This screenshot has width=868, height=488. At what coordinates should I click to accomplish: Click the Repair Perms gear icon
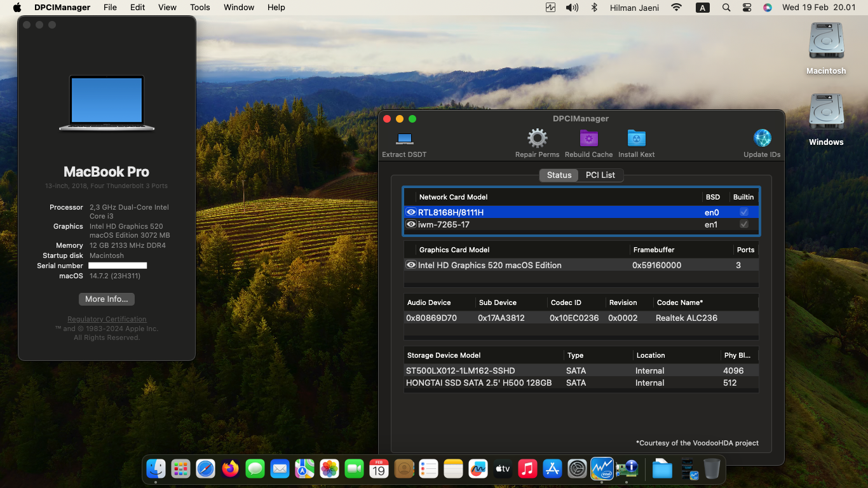coord(537,139)
